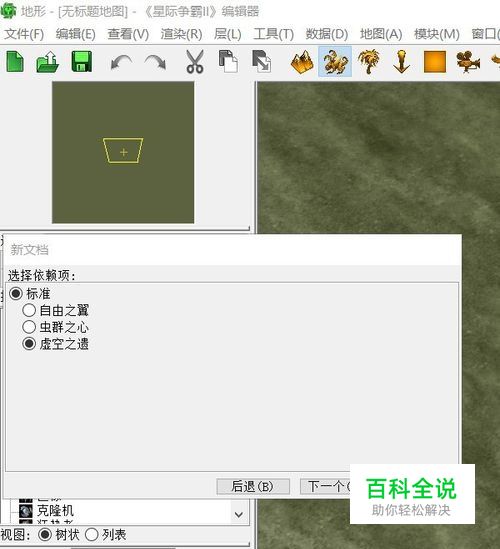Screen dimensions: 500x549
Task: Select 克隆机 in the unit list
Action: (x=55, y=511)
